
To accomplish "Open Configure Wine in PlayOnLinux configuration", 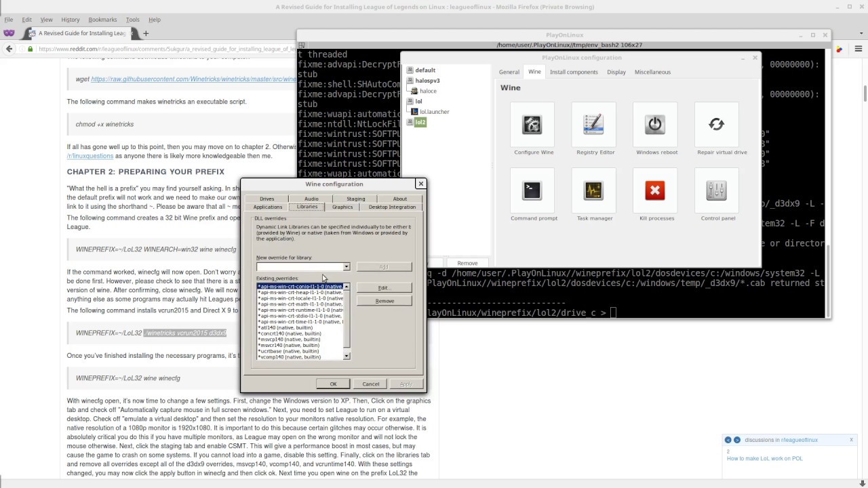I will tap(532, 125).
